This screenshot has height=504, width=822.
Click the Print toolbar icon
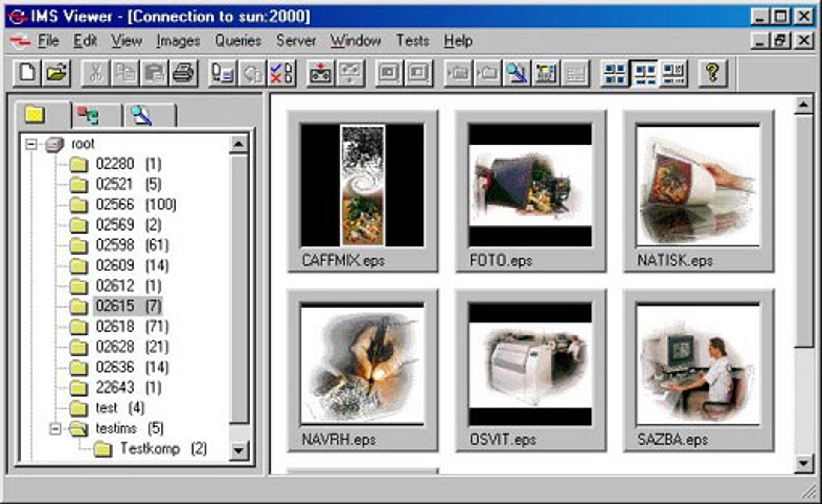[184, 73]
